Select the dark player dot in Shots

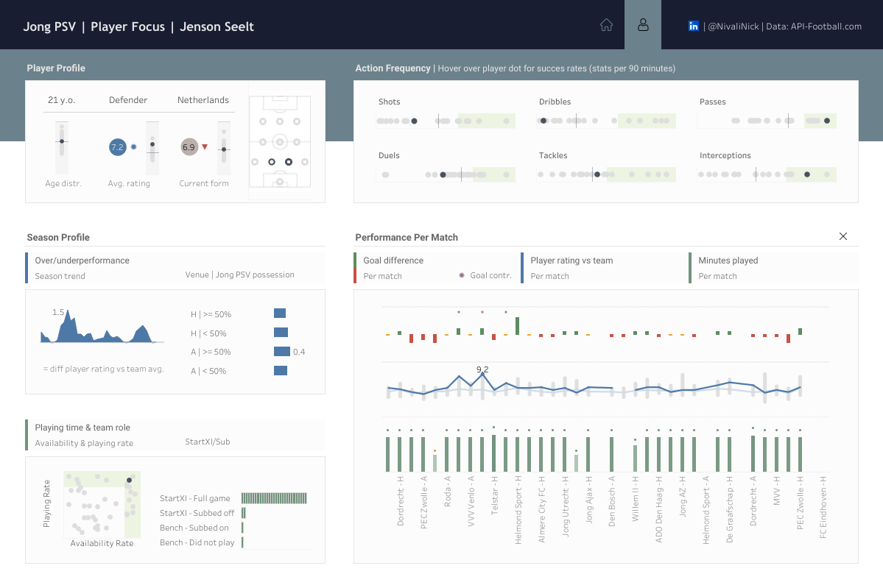point(414,121)
